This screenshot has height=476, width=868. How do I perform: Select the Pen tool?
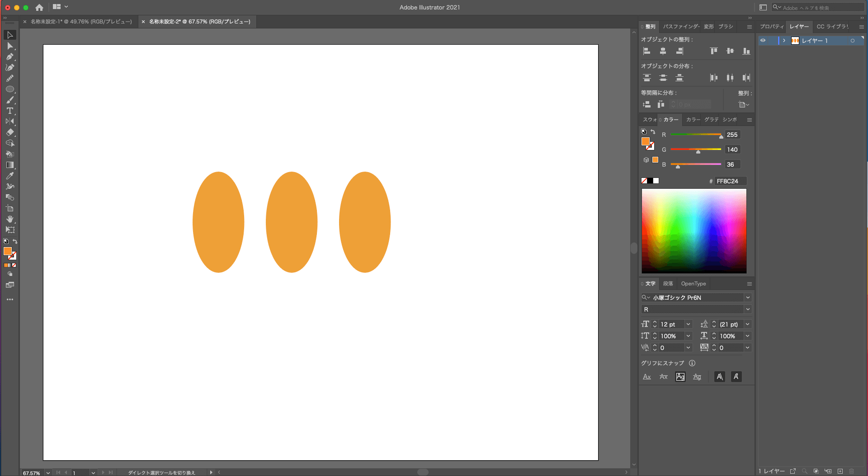[9, 57]
